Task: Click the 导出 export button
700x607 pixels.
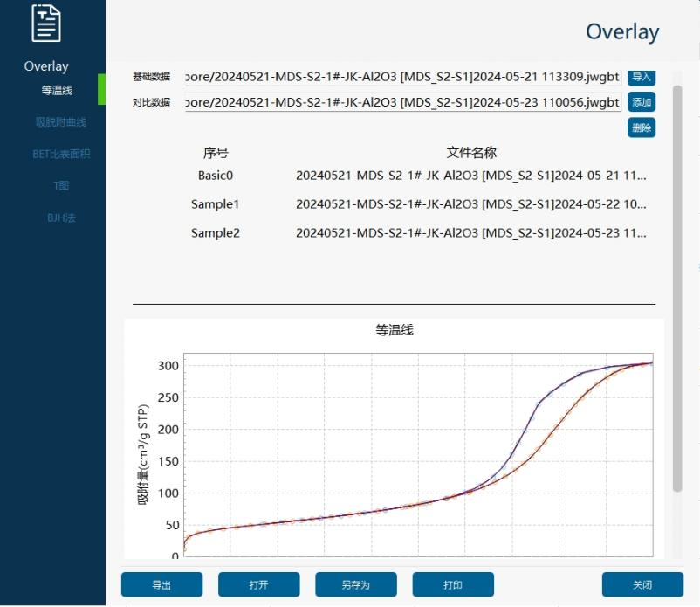Action: click(161, 584)
